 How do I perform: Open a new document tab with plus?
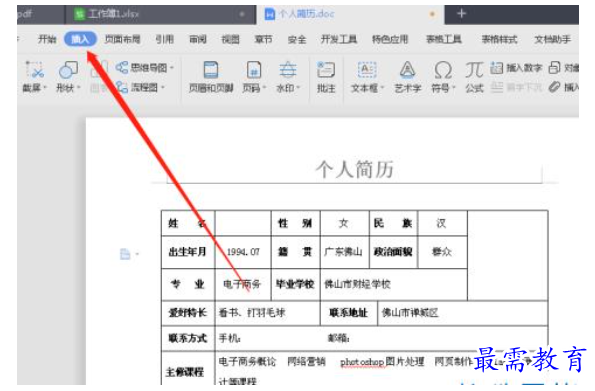coord(461,14)
